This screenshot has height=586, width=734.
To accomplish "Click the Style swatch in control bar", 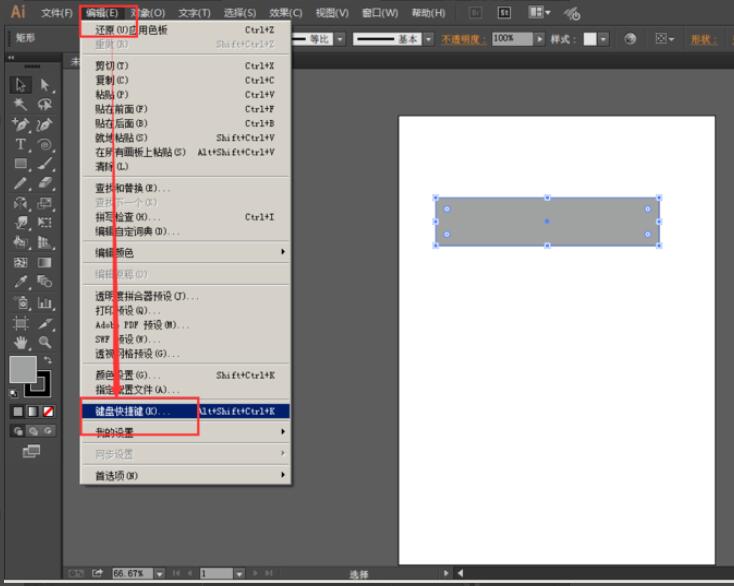I will point(590,39).
